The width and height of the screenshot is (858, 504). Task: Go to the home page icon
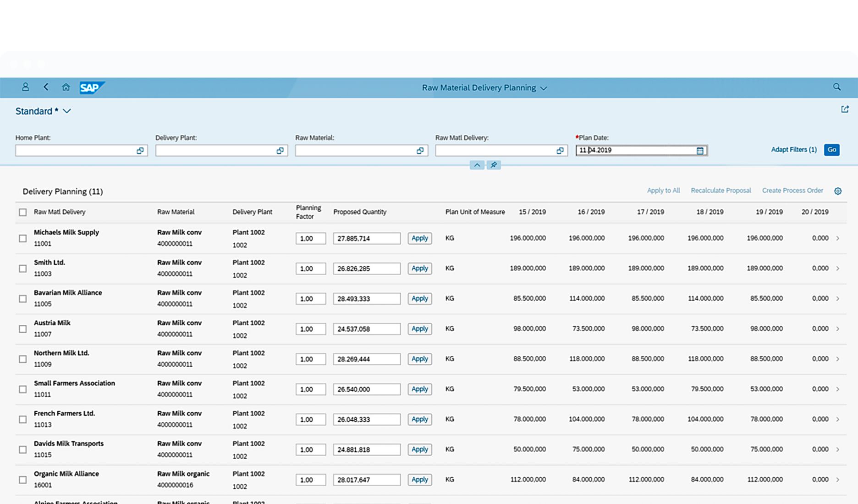pyautogui.click(x=66, y=87)
